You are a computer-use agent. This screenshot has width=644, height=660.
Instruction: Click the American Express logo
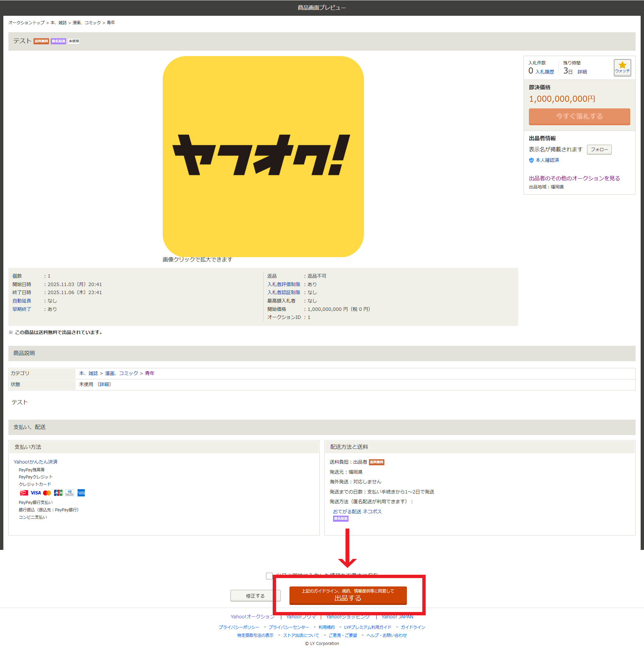pyautogui.click(x=81, y=493)
